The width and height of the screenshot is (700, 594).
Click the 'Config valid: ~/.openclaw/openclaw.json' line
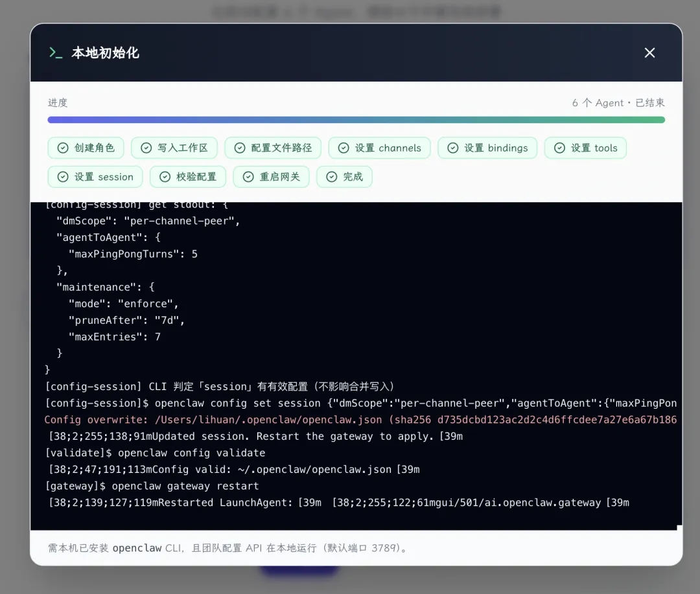tap(235, 469)
